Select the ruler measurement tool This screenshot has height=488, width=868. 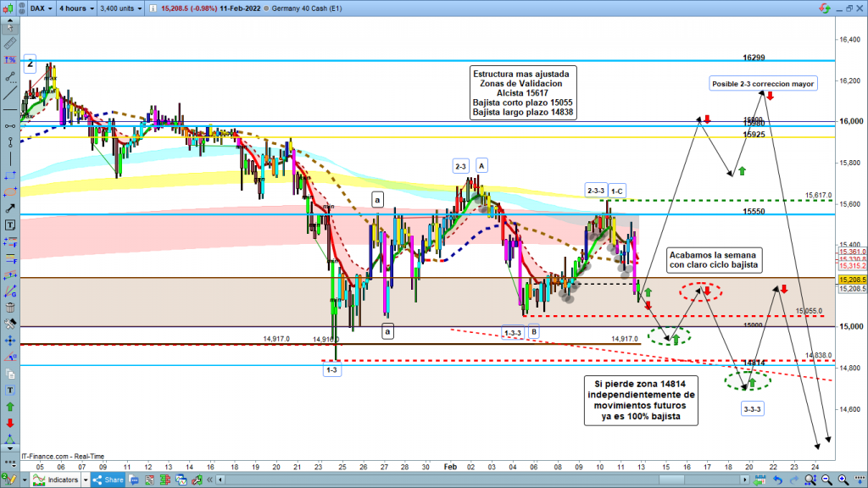(9, 42)
